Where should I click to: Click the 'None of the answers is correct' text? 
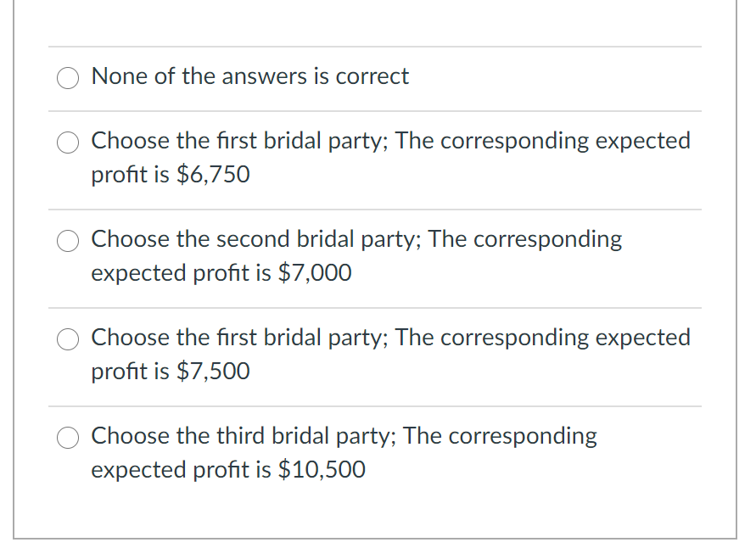coord(249,75)
